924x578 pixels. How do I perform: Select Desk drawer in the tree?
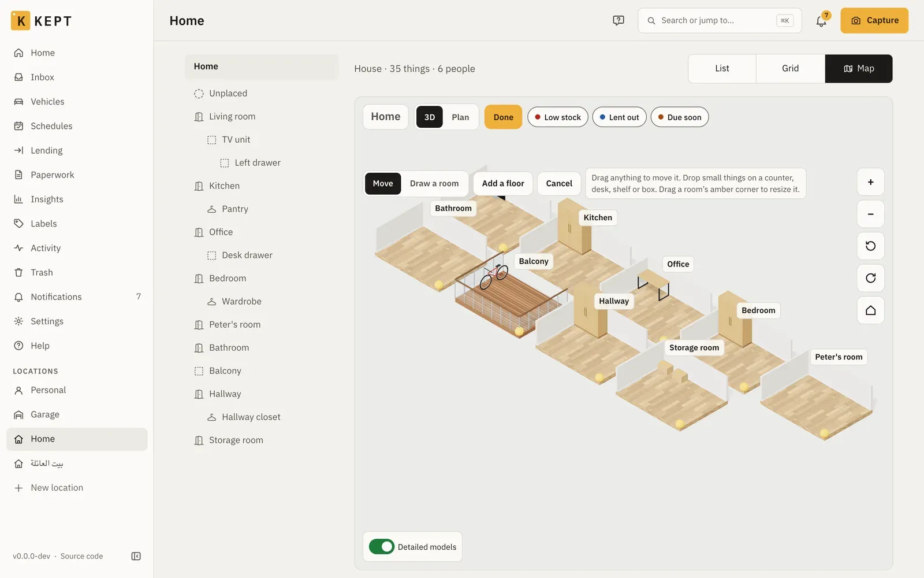pos(262,255)
